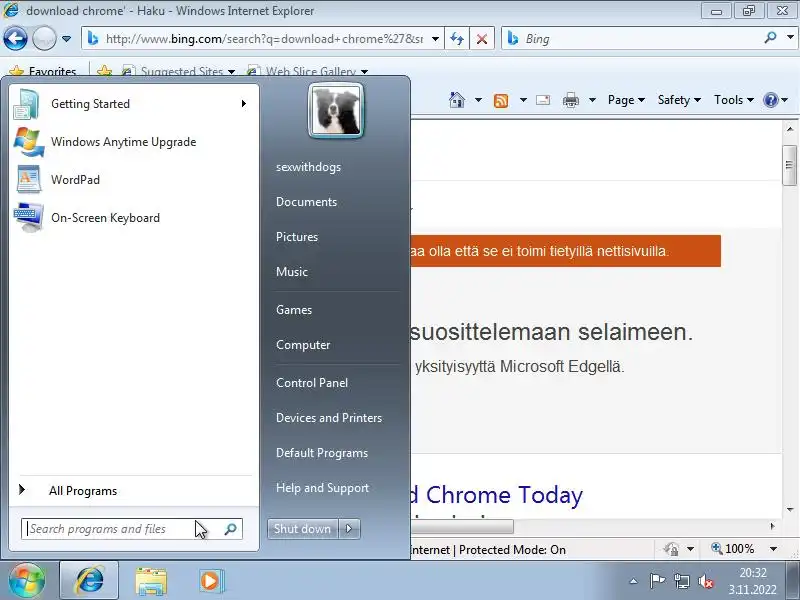Open Music library from Start menu

tap(291, 271)
